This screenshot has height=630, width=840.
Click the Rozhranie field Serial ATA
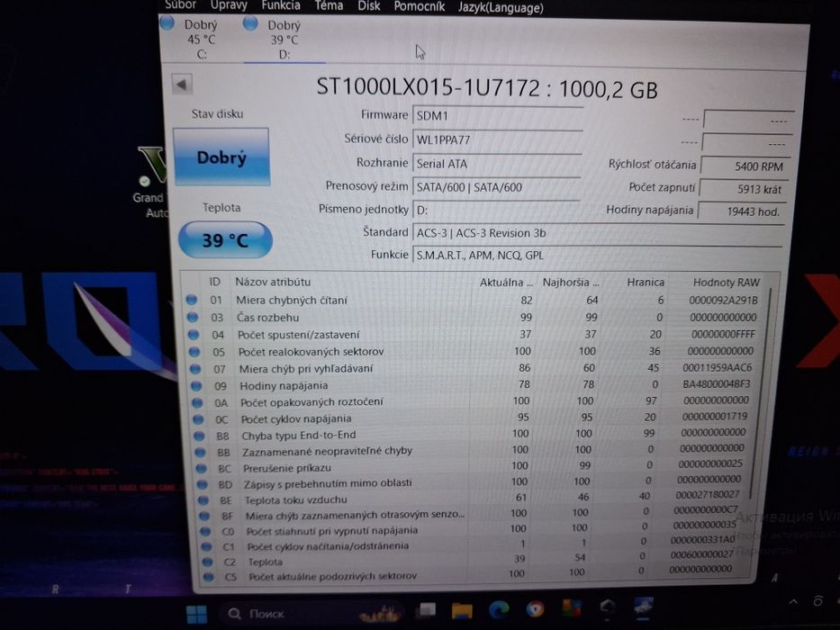click(x=497, y=164)
